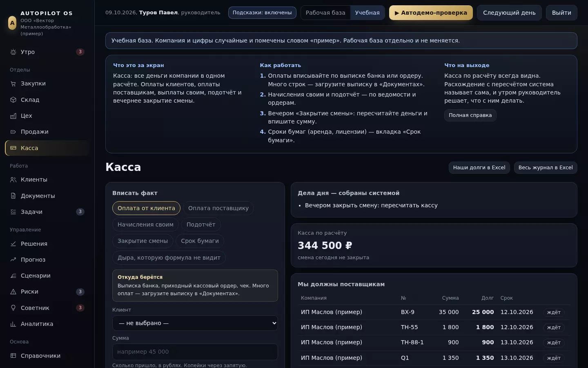Click the Склад box icon
This screenshot has height=368, width=588.
pos(13,100)
